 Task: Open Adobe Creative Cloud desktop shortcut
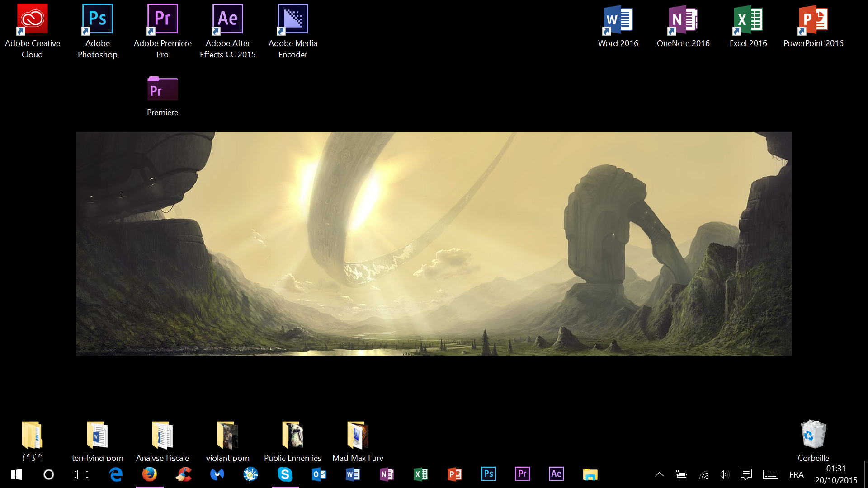click(x=33, y=32)
